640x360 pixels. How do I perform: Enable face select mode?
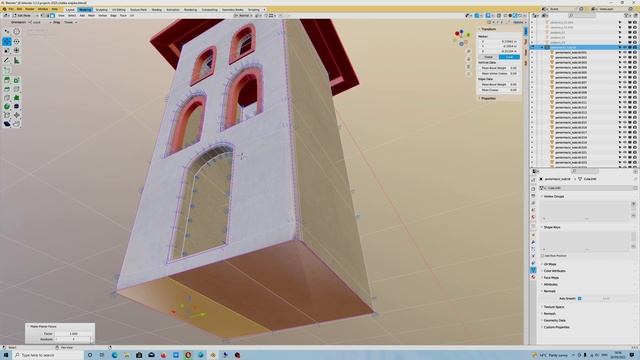click(52, 16)
